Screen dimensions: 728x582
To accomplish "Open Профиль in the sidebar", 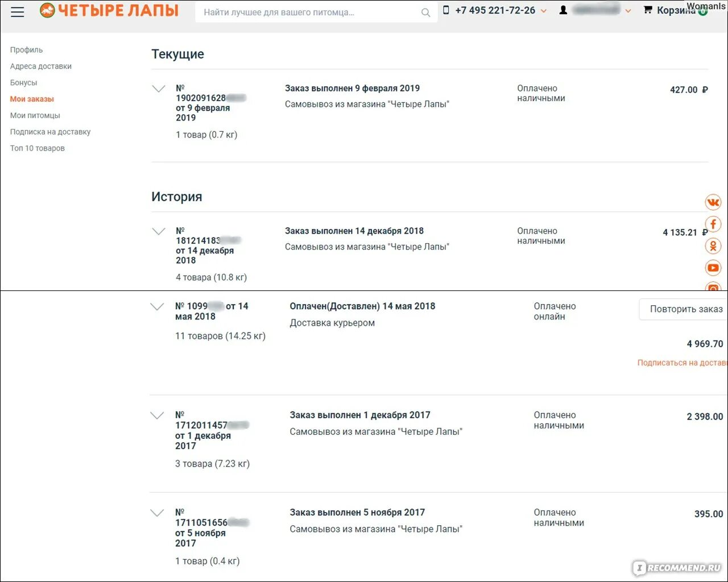I will click(x=26, y=50).
